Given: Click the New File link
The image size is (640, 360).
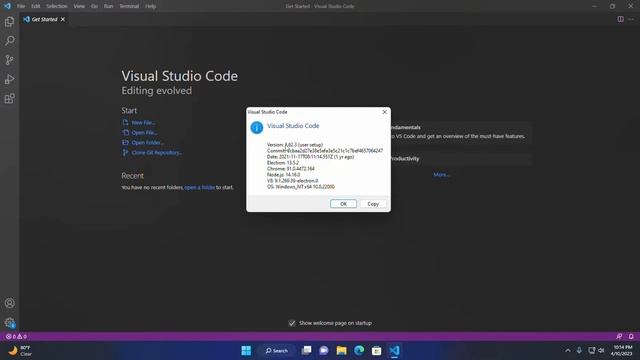Looking at the screenshot, I should click(143, 122).
